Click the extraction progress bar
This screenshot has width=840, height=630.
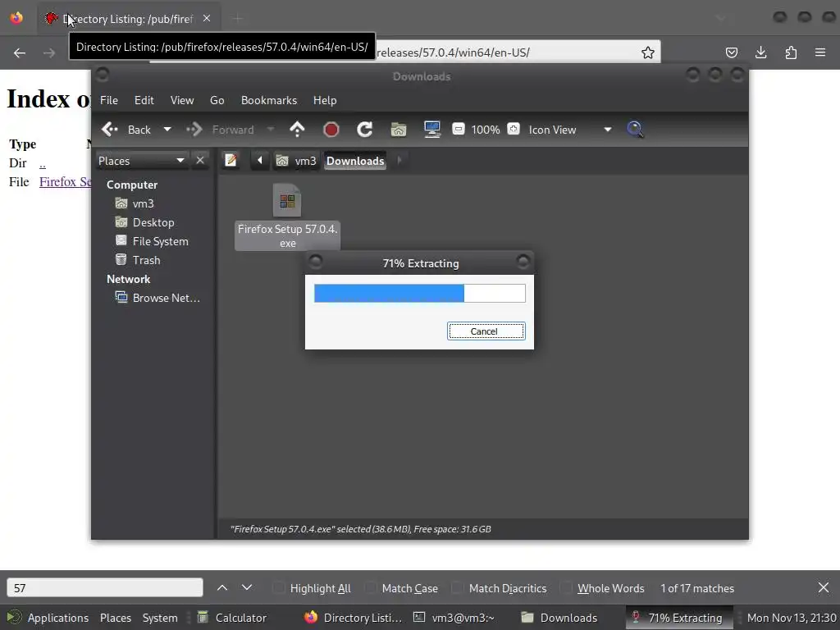[419, 293]
